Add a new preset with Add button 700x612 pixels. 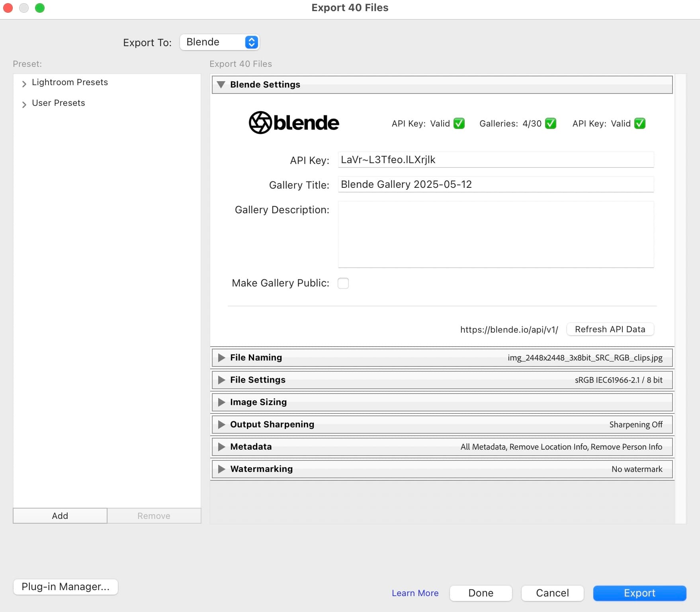point(60,516)
